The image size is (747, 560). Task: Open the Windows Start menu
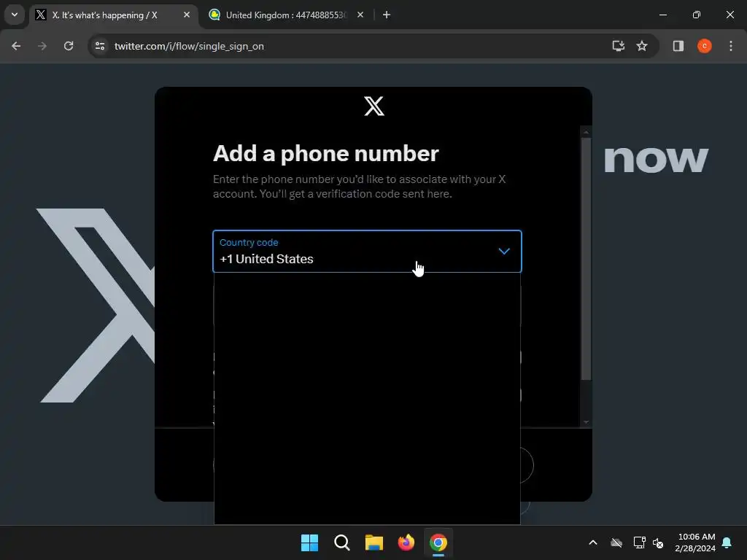[x=309, y=542]
